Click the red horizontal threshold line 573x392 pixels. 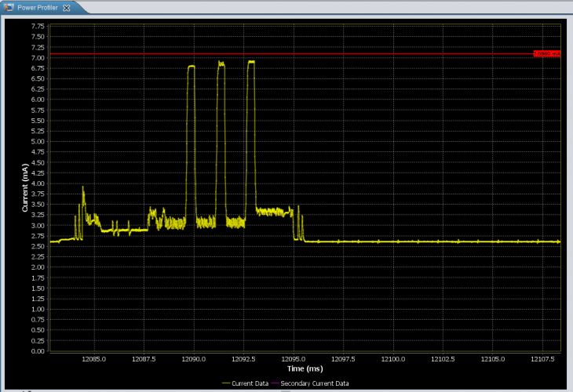(314, 54)
